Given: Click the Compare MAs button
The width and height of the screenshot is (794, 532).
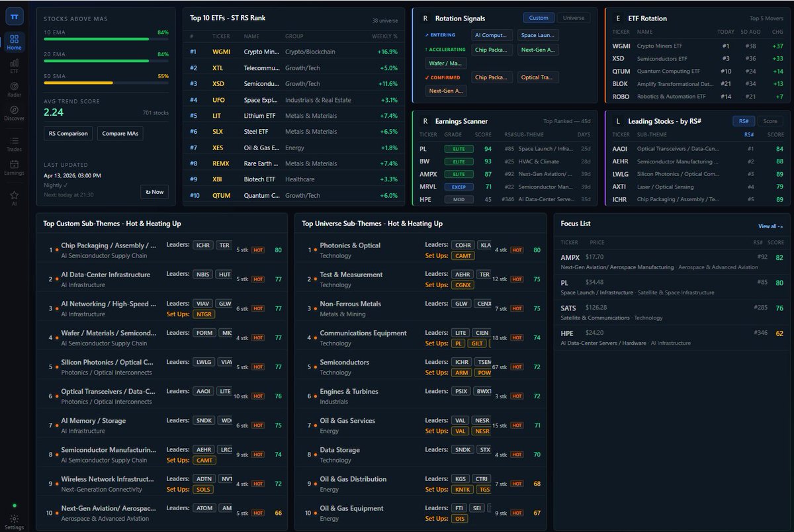Looking at the screenshot, I should [120, 133].
